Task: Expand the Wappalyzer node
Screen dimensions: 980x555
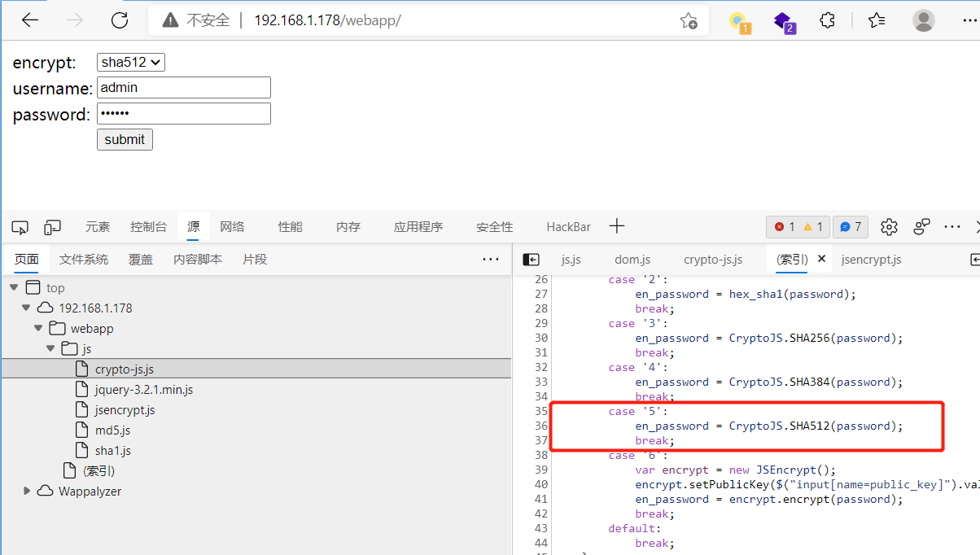Action: click(27, 492)
